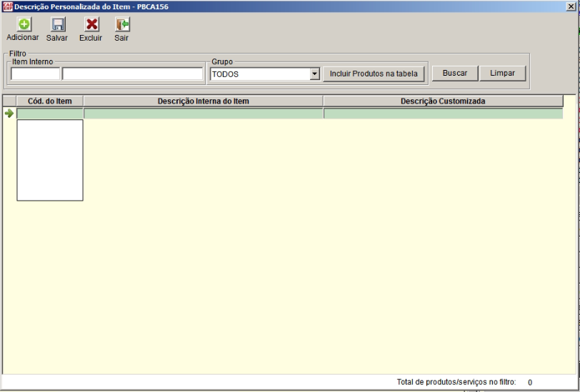Click the Limpar button

tap(502, 74)
